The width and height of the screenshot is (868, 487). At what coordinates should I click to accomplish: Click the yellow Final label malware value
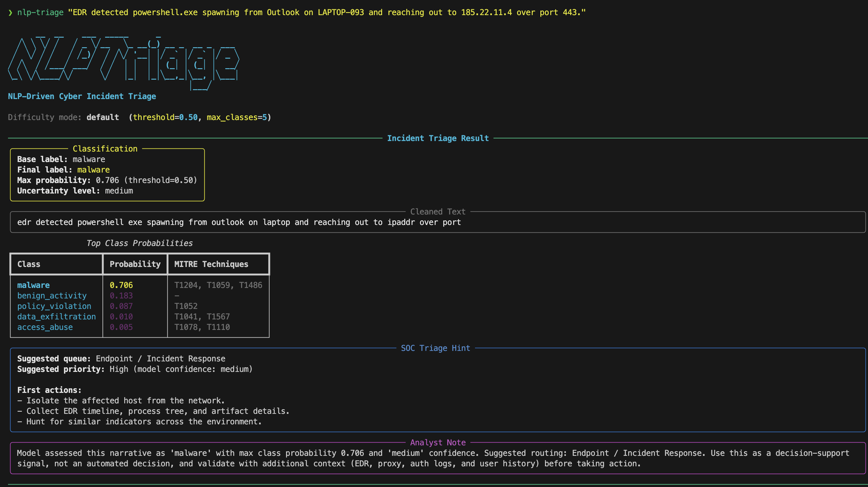[x=93, y=170]
